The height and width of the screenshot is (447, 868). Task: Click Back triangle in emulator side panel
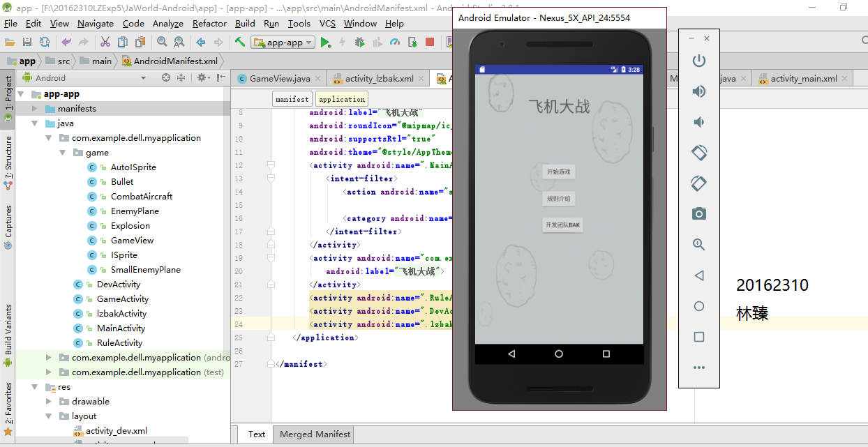tap(698, 275)
